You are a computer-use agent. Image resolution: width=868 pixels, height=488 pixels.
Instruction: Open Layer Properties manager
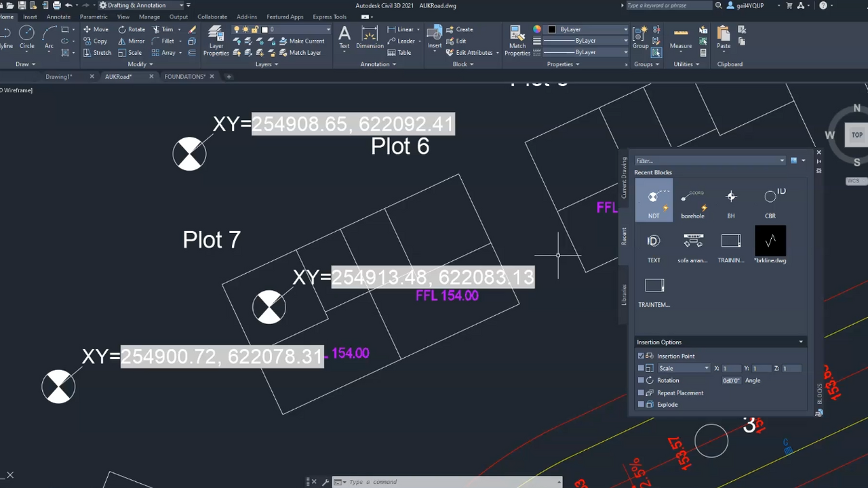[x=216, y=41]
